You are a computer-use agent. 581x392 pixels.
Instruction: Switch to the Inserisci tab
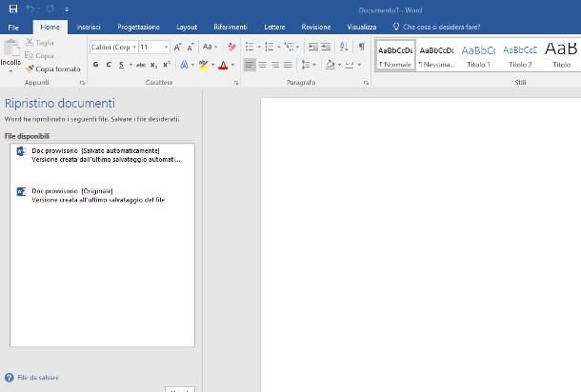[x=89, y=27]
